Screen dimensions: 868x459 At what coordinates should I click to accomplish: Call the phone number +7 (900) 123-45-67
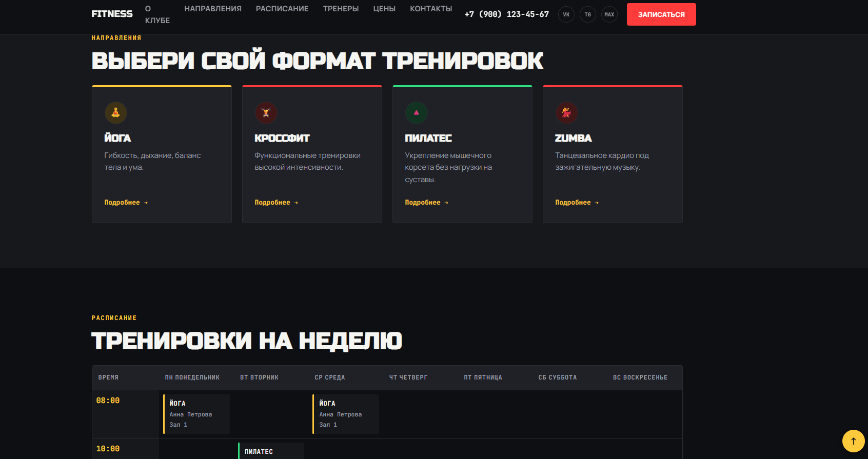click(x=507, y=14)
